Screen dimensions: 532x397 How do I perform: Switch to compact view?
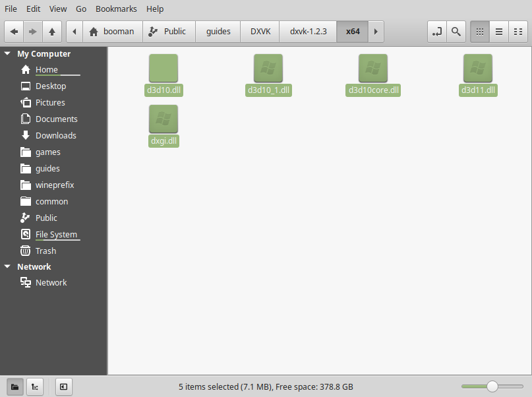pos(517,32)
